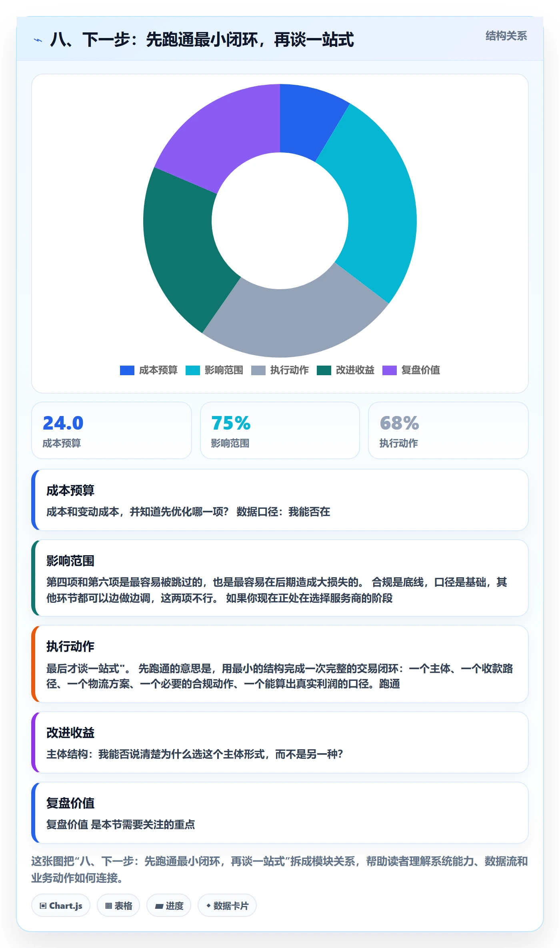This screenshot has width=560, height=948.
Task: Select the 进度 tag label
Action: point(174,906)
